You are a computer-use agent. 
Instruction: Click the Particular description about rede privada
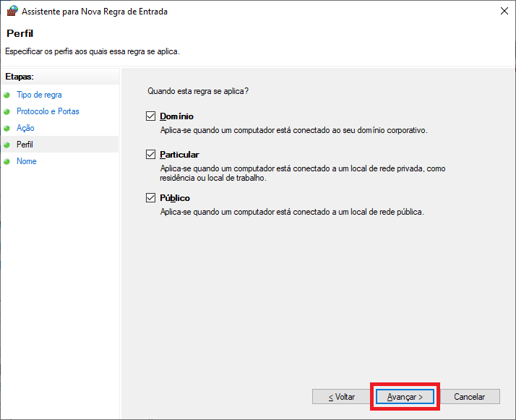pos(303,173)
